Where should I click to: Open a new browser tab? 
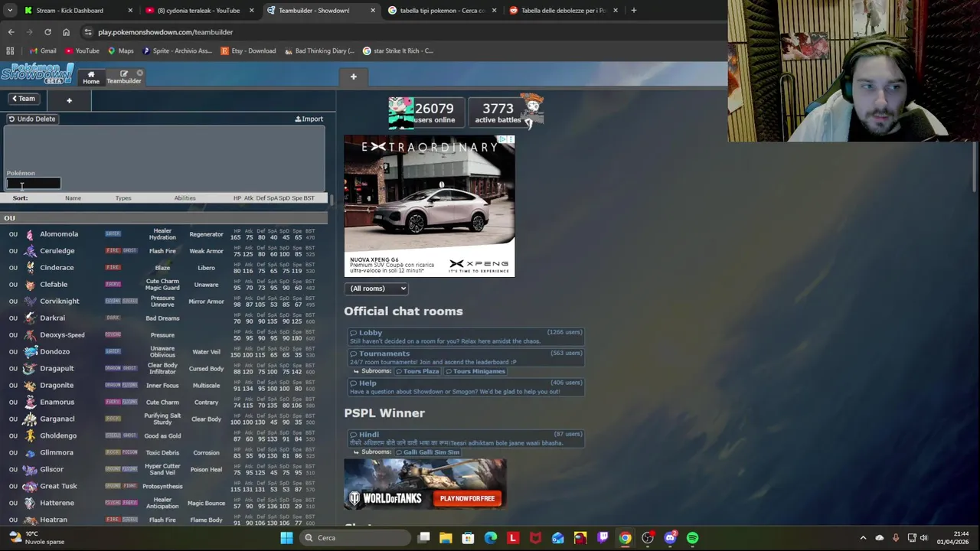click(x=634, y=11)
